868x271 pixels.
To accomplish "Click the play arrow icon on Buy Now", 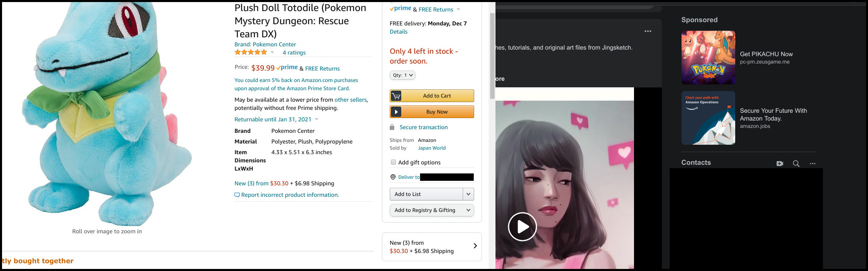I will pos(396,112).
